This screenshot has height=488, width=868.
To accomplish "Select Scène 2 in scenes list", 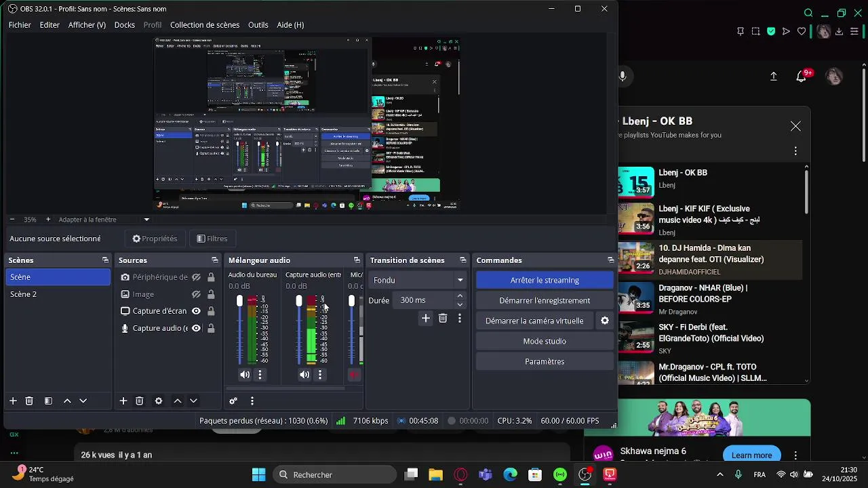I will tap(58, 294).
